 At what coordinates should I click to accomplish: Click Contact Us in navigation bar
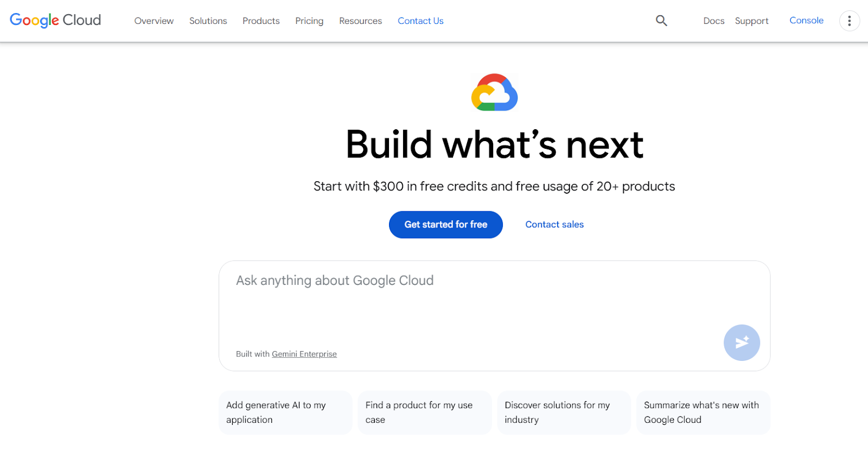420,21
